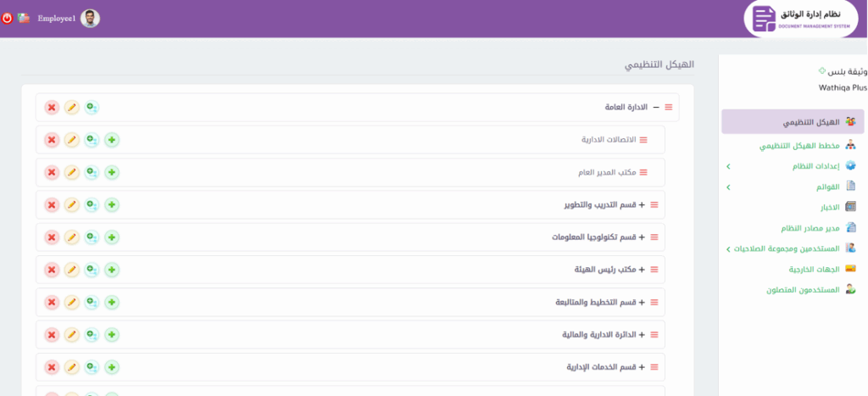Screen dimensions: 868x396
Task: Open the Employee1 profile avatar
Action: click(x=90, y=19)
